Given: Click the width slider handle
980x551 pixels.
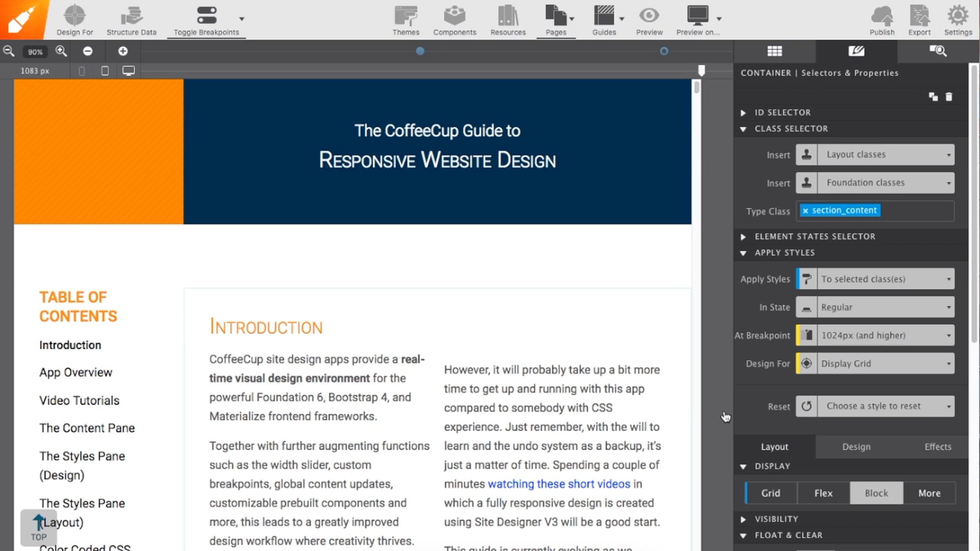Looking at the screenshot, I should [701, 71].
